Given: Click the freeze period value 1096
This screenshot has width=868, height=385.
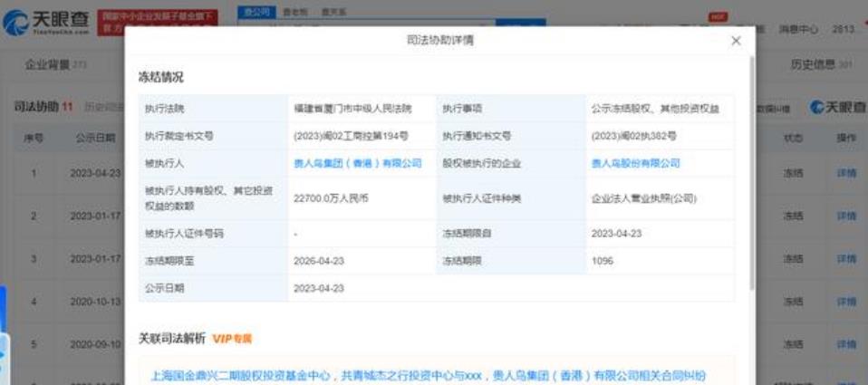Looking at the screenshot, I should click(603, 261).
